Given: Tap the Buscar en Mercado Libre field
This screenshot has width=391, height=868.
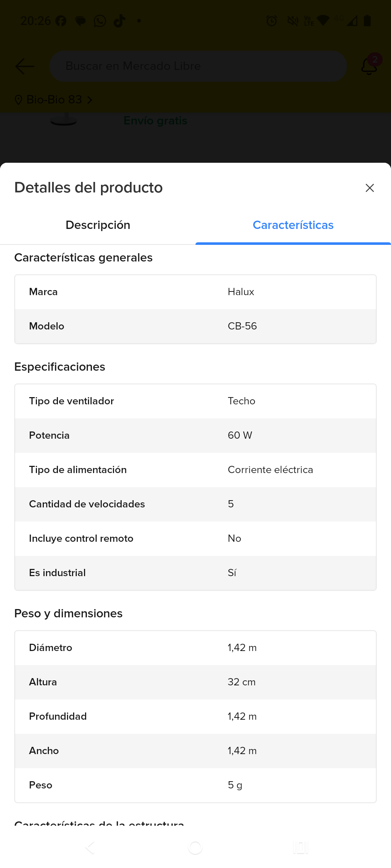Looking at the screenshot, I should click(x=198, y=66).
